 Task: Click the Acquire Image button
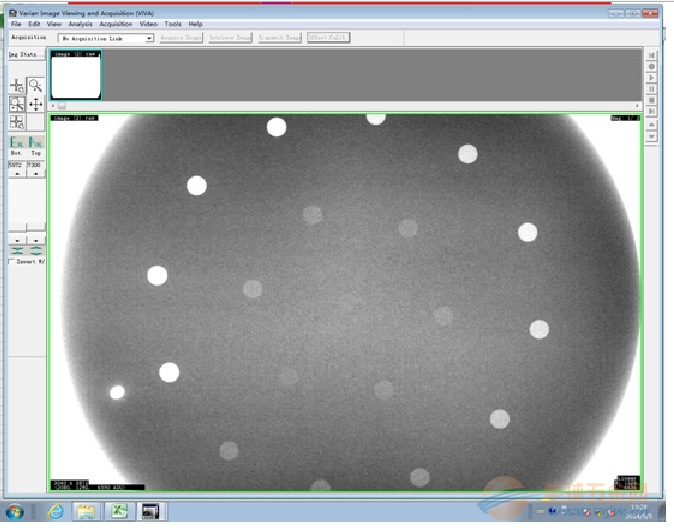(x=181, y=38)
